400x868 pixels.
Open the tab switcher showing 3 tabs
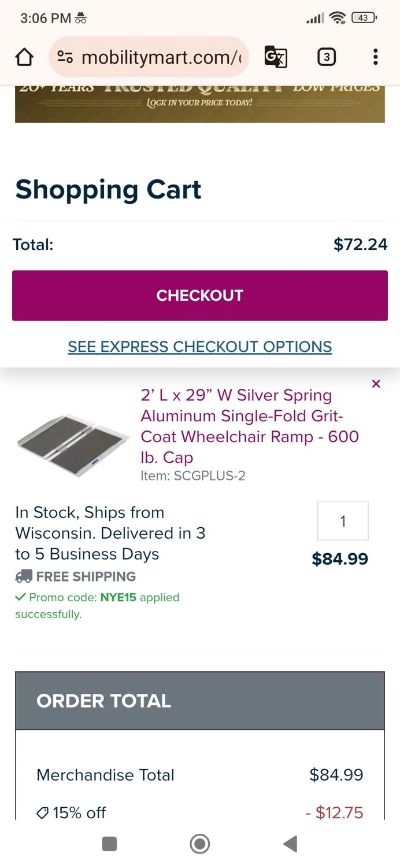pos(327,57)
